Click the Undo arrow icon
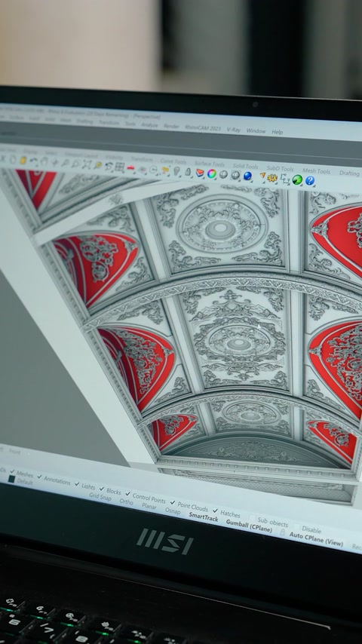Screen dimensions: 362x644 coord(33,161)
